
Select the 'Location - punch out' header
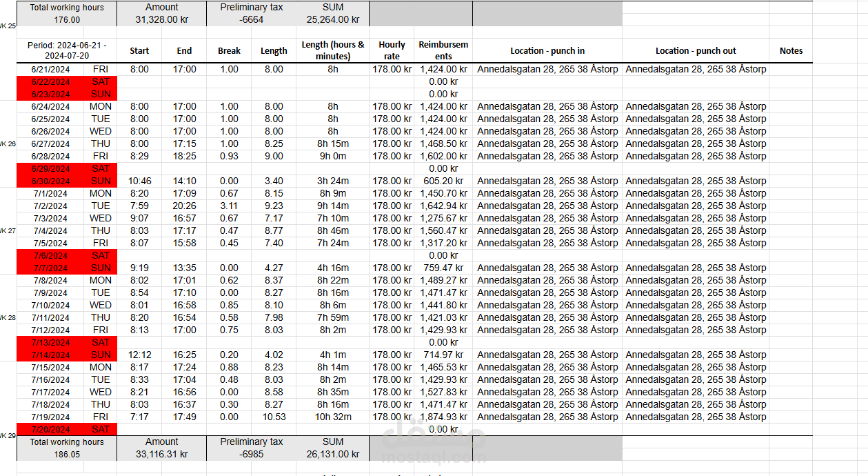pyautogui.click(x=696, y=50)
